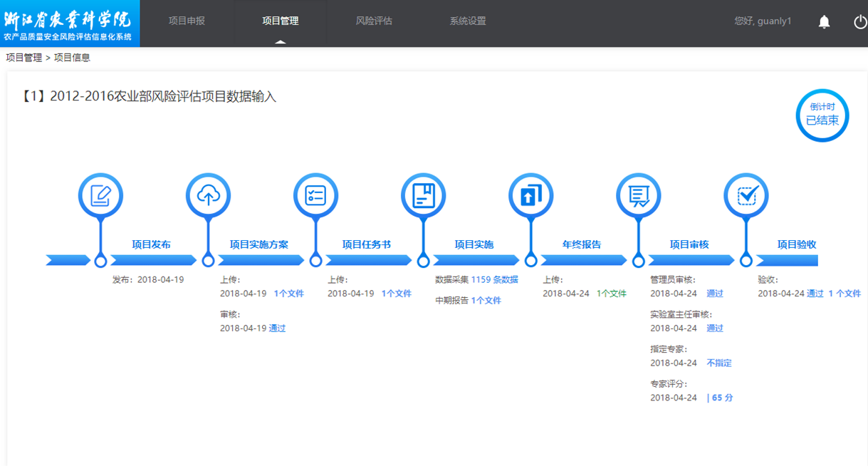Screen dimensions: 868x466
Task: Click the 项目实施 timeline node marker
Action: point(423,261)
